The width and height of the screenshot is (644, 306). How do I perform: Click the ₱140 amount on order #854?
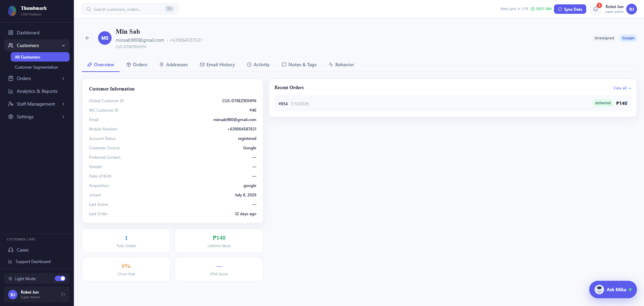(621, 103)
